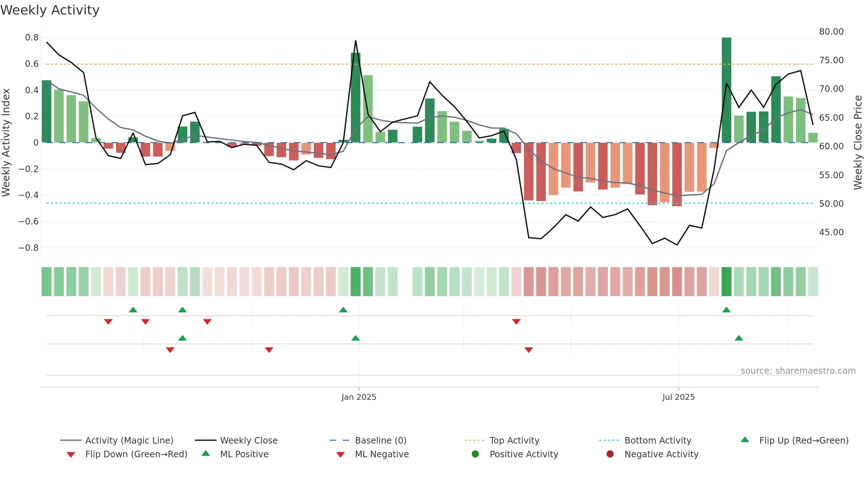Toggle Top Activity legend entry
Image resolution: width=868 pixels, height=488 pixels.
coord(502,440)
